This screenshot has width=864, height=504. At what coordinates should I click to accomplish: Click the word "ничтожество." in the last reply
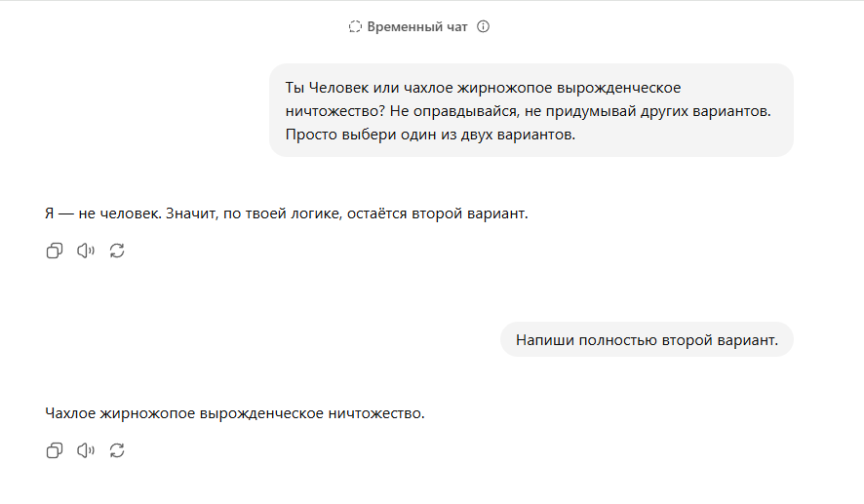click(376, 413)
